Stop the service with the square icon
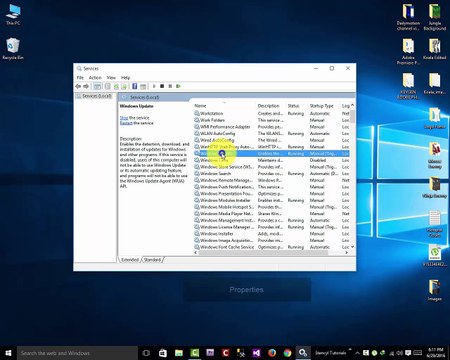Viewport: 450px width, 360px height. click(162, 86)
